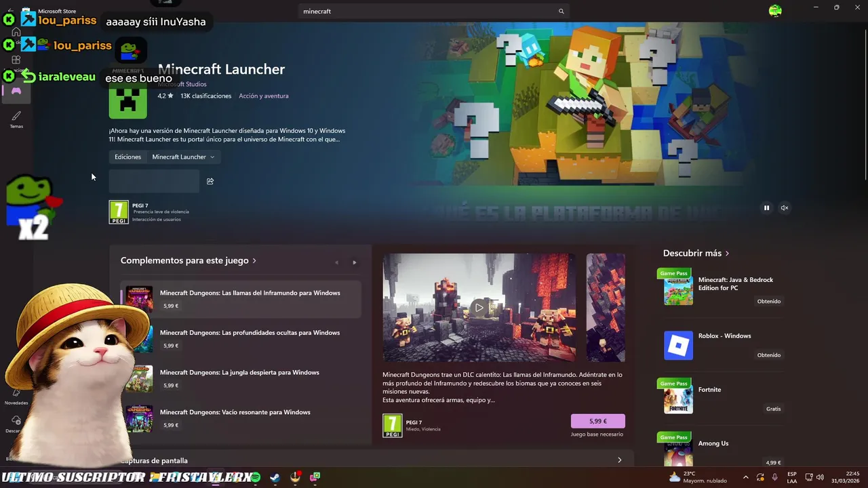The image size is (868, 488).
Task: Play the Minecraft Dungeons DLC video
Action: 479,308
